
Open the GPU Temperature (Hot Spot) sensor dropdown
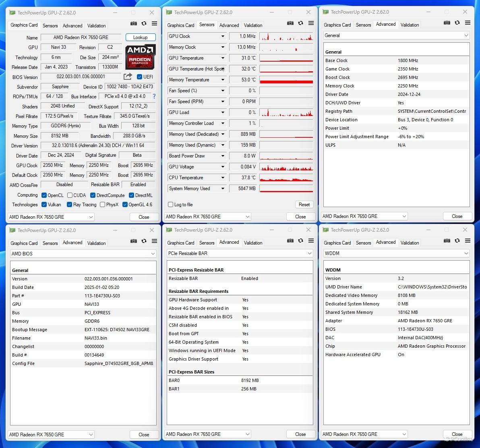coord(223,69)
